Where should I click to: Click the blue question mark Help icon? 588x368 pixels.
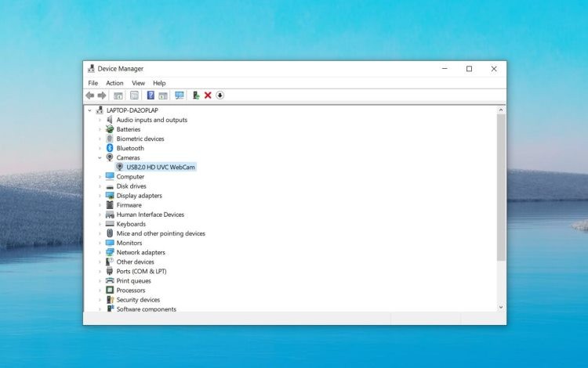tap(151, 95)
